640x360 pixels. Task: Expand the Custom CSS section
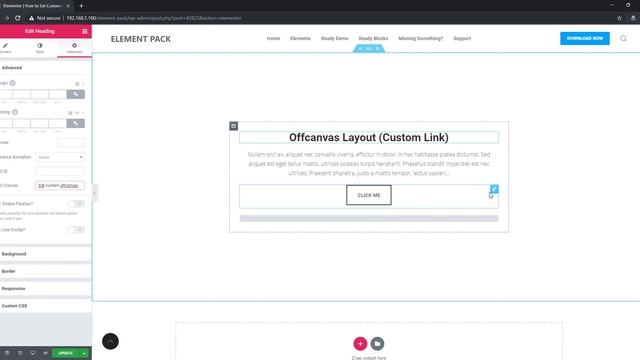tap(46, 306)
